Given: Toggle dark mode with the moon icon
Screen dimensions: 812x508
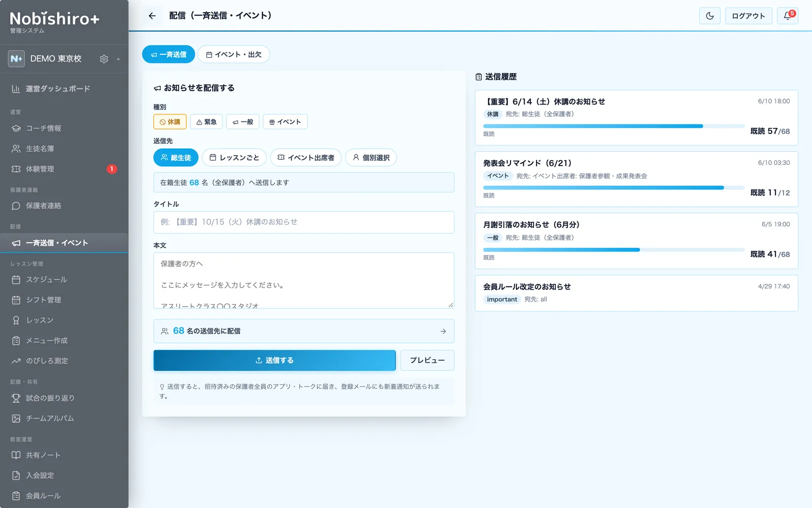Looking at the screenshot, I should (710, 16).
